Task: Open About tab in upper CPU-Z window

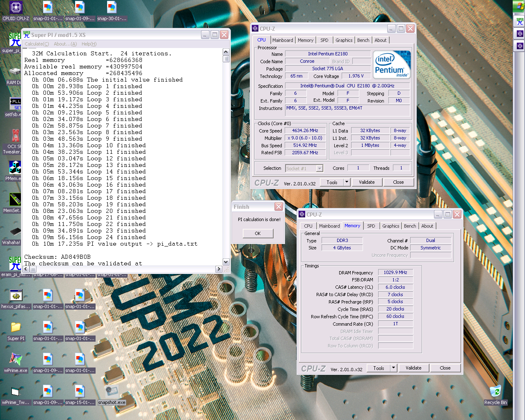Action: (x=380, y=40)
